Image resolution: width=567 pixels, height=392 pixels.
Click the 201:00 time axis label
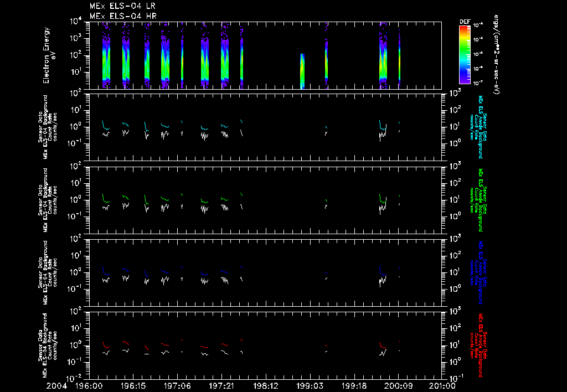click(442, 386)
